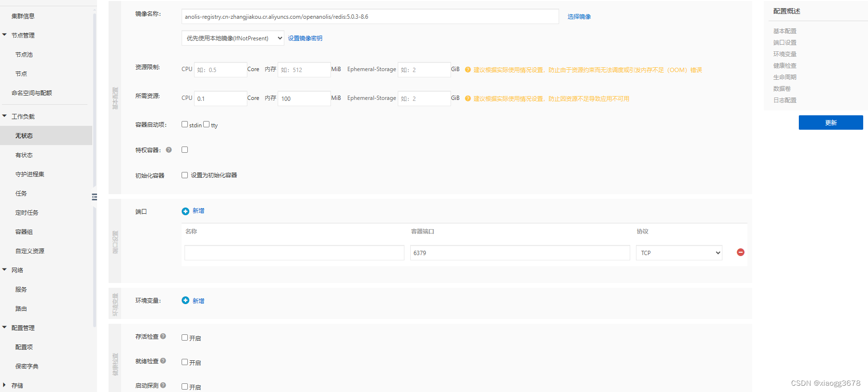Viewport: 868px width, 392px height.
Task: Open 定时任务 in the sidebar
Action: coord(27,212)
